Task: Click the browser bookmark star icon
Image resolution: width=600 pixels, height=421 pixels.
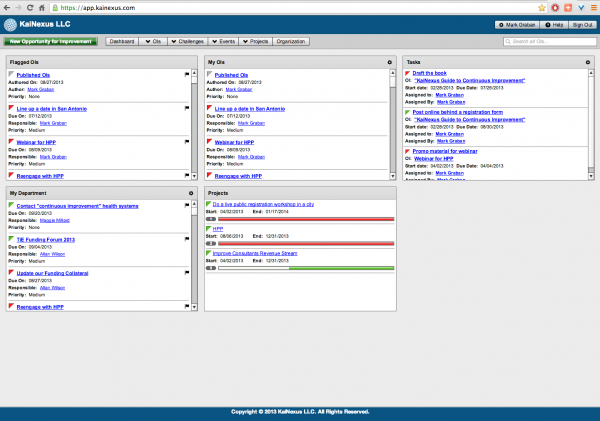Action: point(541,8)
